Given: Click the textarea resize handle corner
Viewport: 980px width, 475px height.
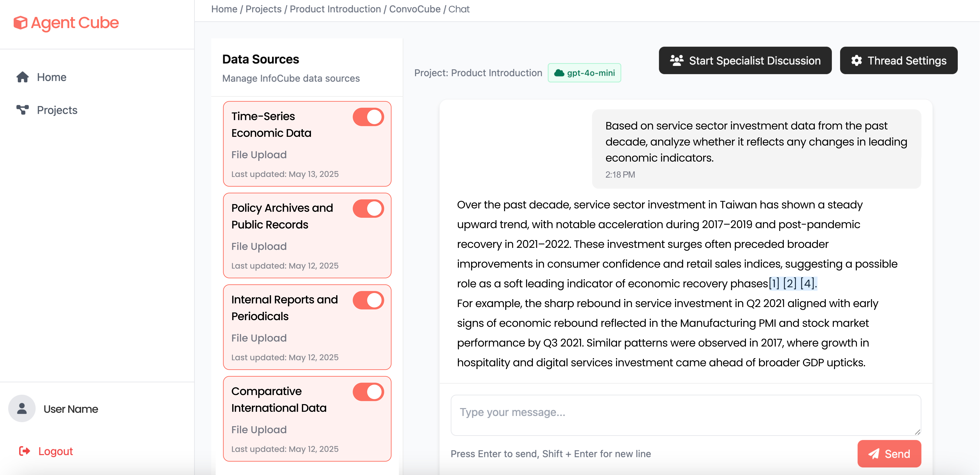Looking at the screenshot, I should 917,432.
